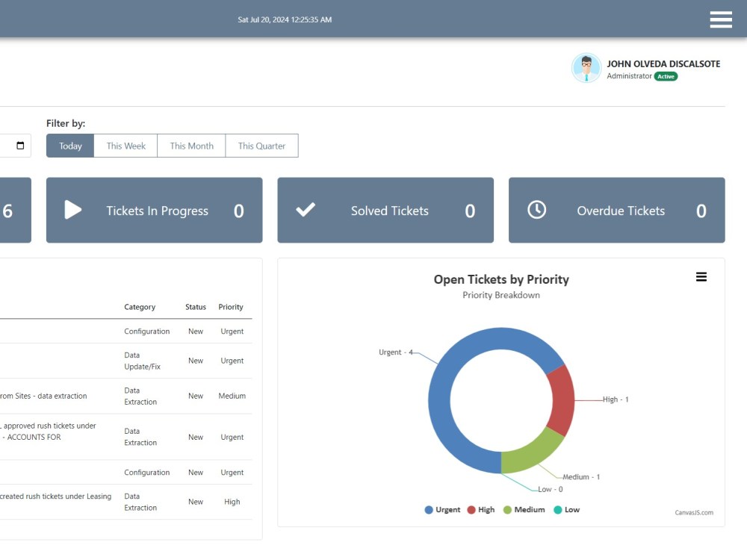Click the 'Low - 0' chart label
Image resolution: width=747 pixels, height=560 pixels.
point(551,489)
